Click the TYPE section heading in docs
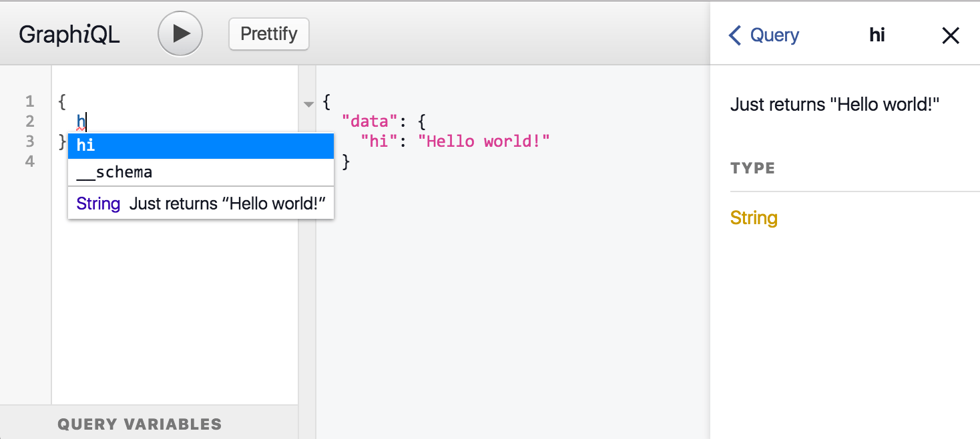Screen dimensions: 980x439 point(752,168)
